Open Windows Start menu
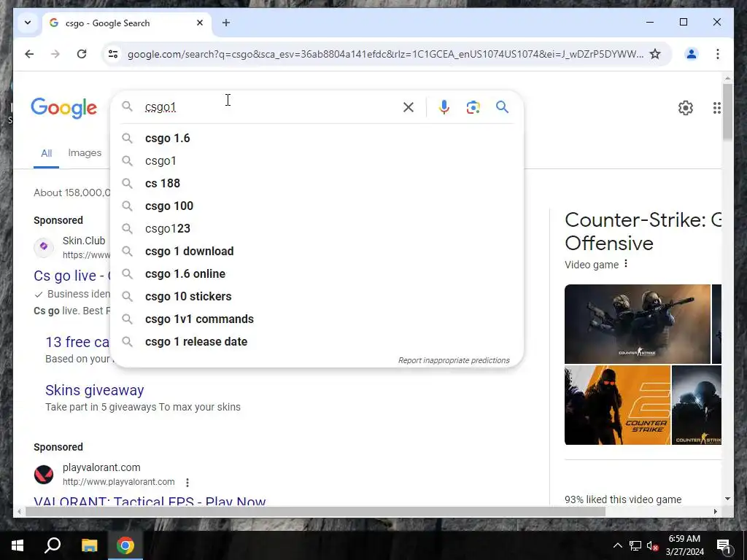Image resolution: width=747 pixels, height=560 pixels. pyautogui.click(x=18, y=545)
